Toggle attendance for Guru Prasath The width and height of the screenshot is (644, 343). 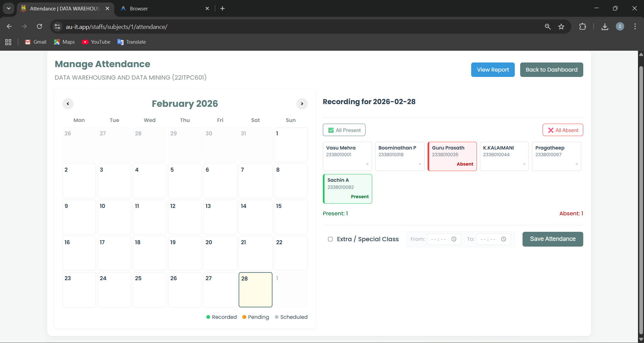coord(452,156)
